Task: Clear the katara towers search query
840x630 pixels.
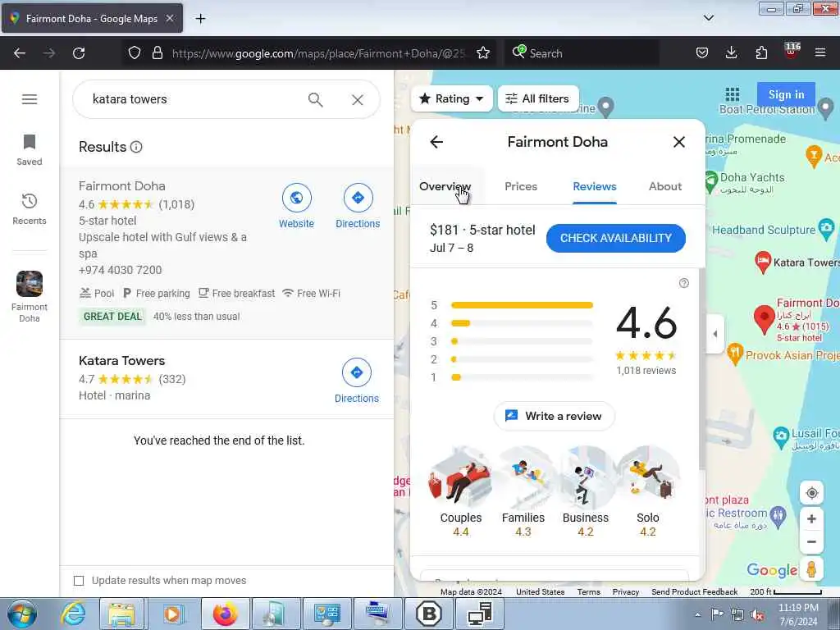Action: 358,99
